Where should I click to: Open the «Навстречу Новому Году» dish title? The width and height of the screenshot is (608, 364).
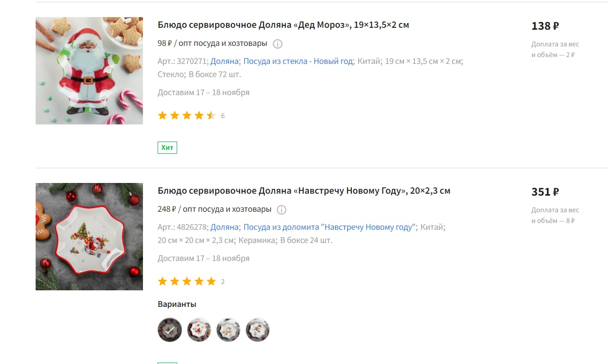(304, 191)
